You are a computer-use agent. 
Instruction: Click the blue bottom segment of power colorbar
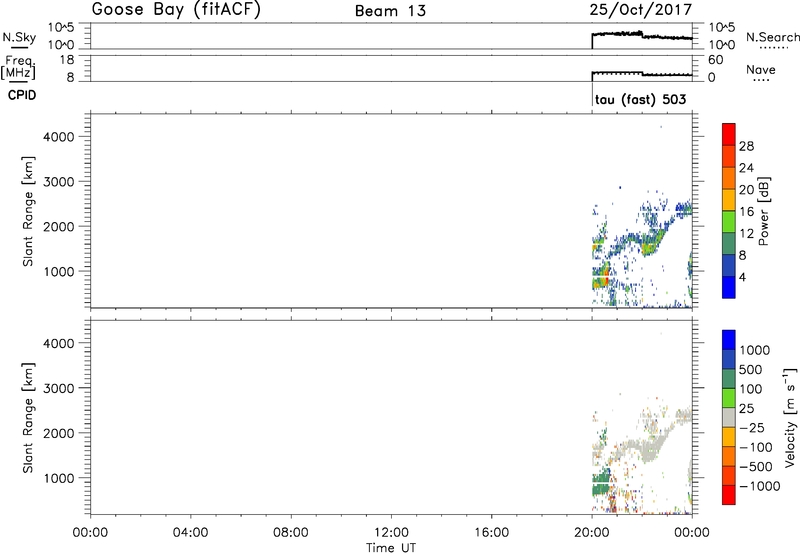pyautogui.click(x=729, y=287)
